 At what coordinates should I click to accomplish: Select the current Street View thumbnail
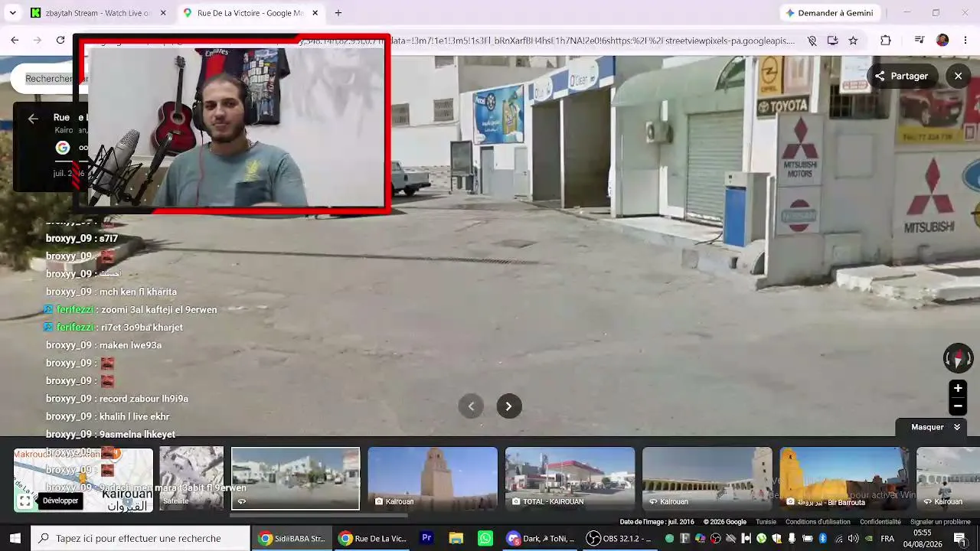click(x=296, y=478)
